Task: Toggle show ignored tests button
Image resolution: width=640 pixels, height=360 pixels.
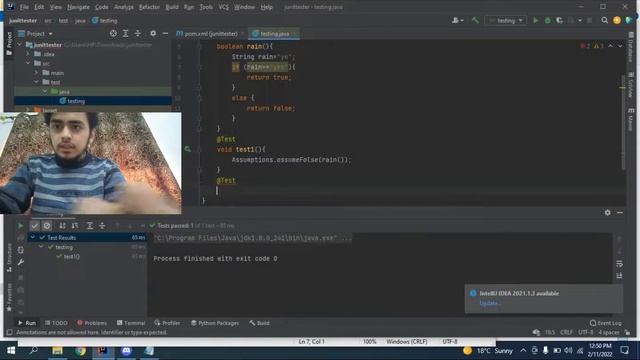Action: [47, 226]
